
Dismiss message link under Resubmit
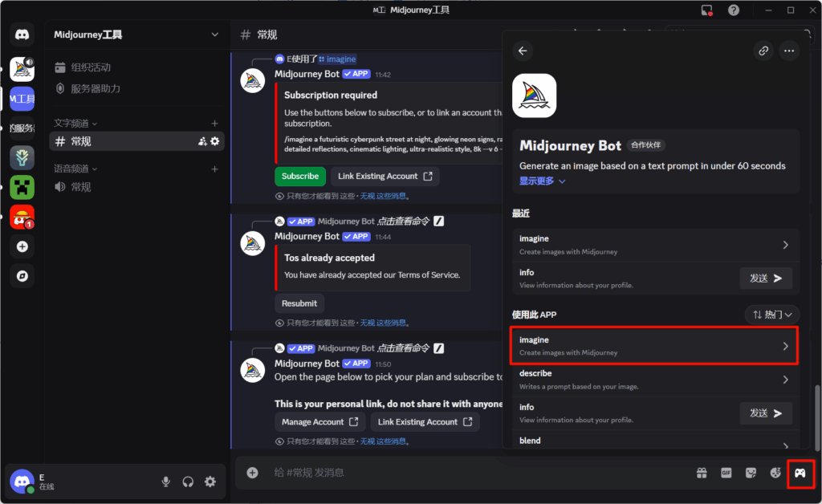[x=383, y=323]
